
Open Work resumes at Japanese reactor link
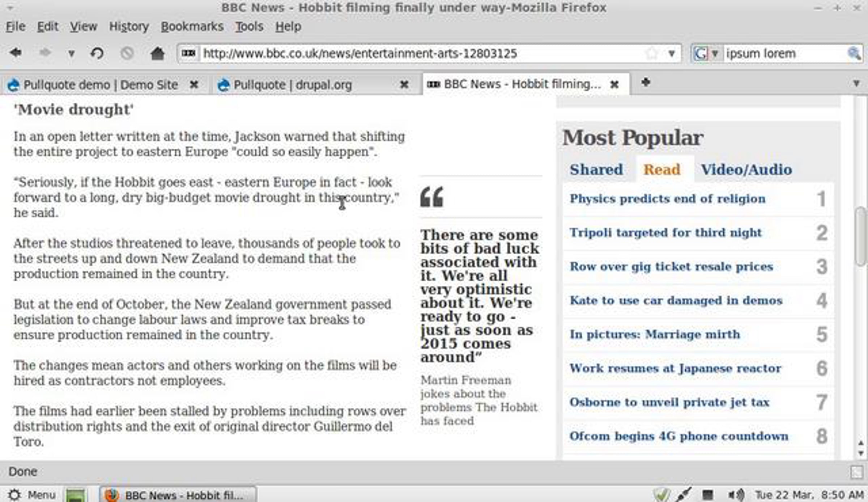[675, 369]
